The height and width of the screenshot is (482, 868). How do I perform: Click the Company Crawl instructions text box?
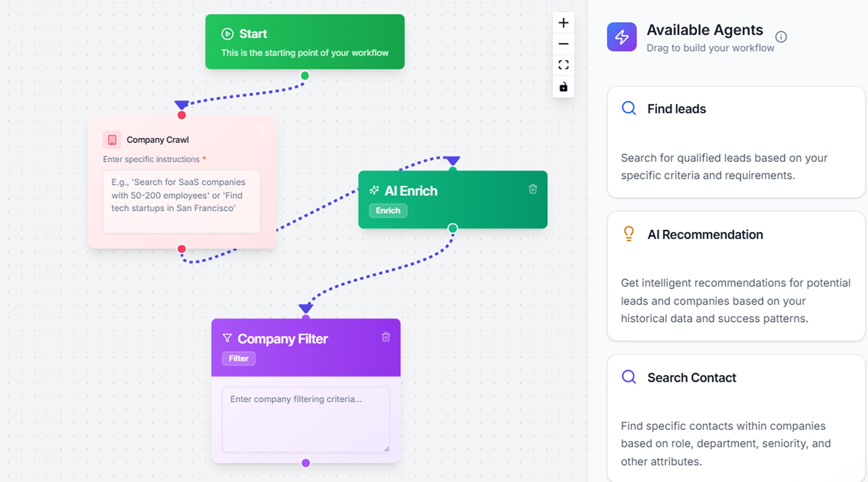pos(181,201)
